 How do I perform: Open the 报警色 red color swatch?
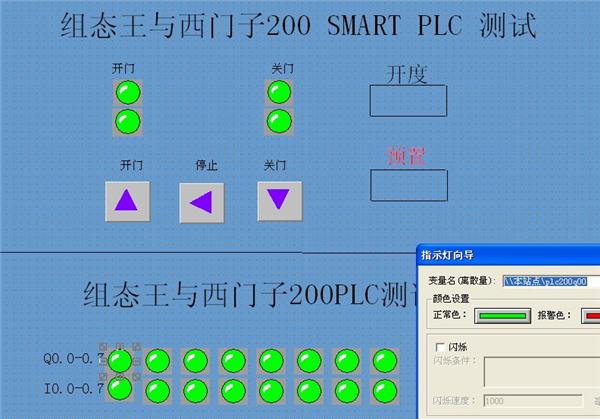590,316
